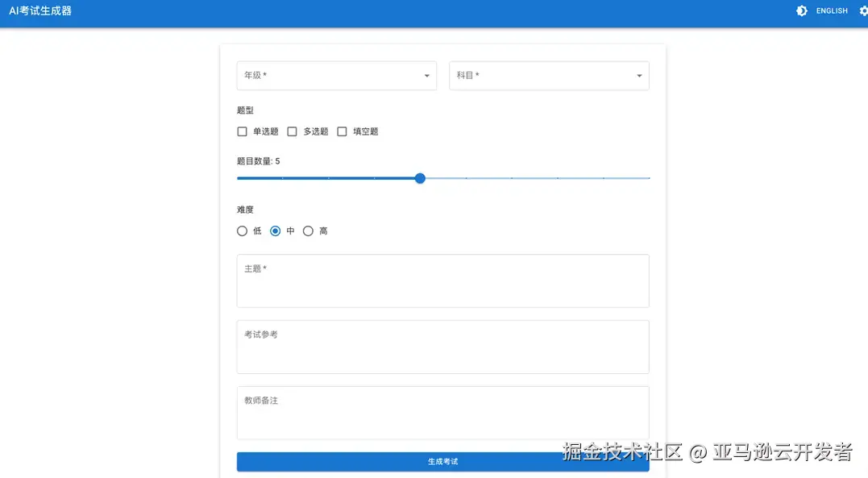The image size is (868, 478).
Task: Click the 教师备注 notes field
Action: click(x=442, y=413)
